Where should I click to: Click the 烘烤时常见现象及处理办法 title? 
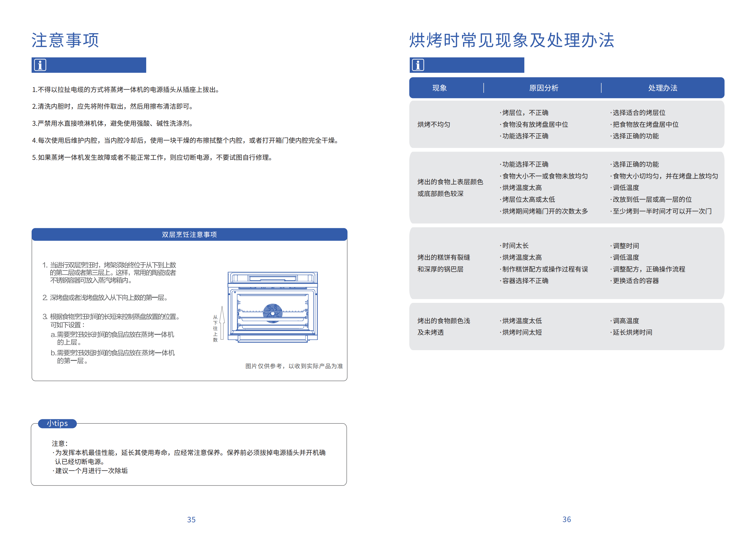[x=511, y=40]
